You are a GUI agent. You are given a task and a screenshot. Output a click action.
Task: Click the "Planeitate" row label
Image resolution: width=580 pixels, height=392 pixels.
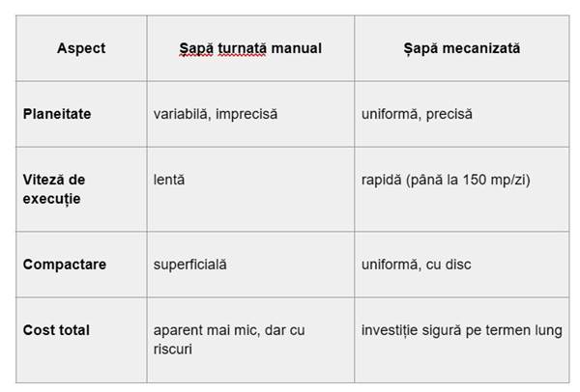point(57,114)
